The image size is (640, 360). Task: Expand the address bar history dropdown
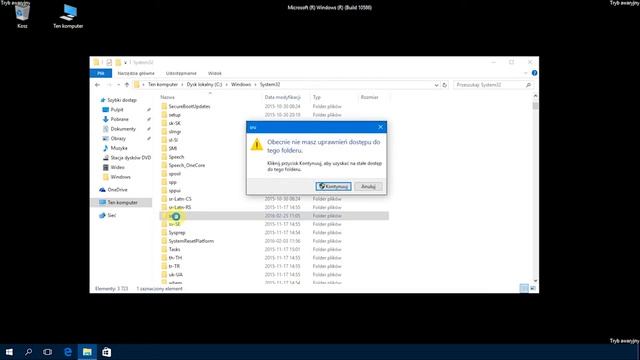tap(436, 85)
